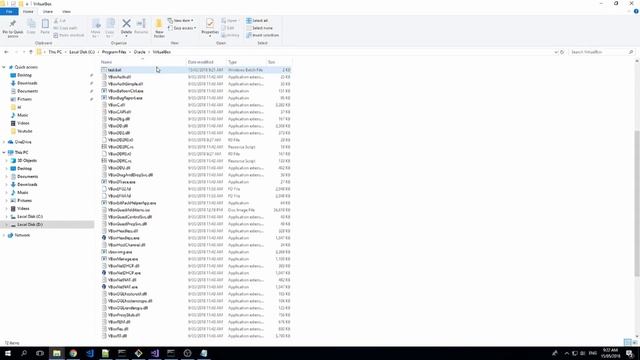
Task: Switch to details view in the status bar
Action: [x=627, y=342]
